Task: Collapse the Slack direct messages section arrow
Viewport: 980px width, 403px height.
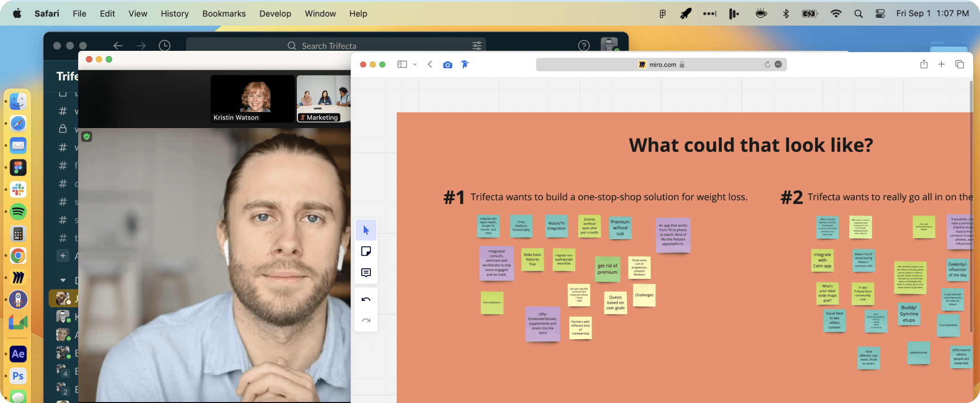Action: pos(63,280)
